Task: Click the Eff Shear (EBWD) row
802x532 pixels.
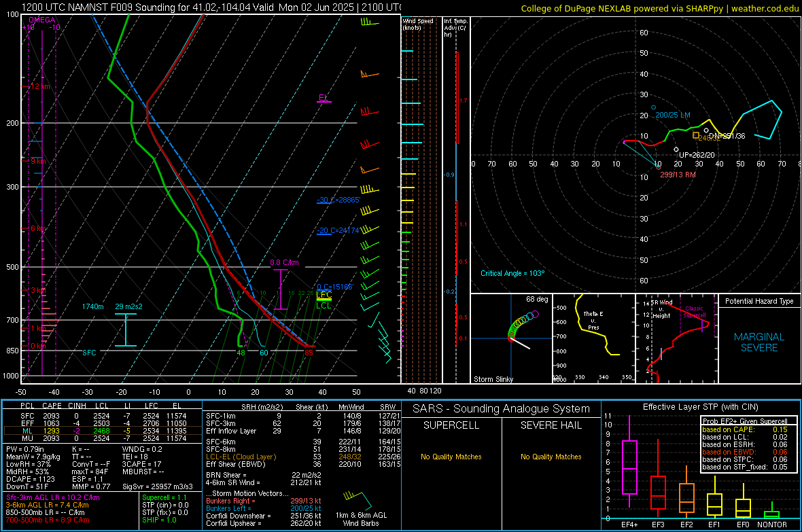Action: [303, 465]
